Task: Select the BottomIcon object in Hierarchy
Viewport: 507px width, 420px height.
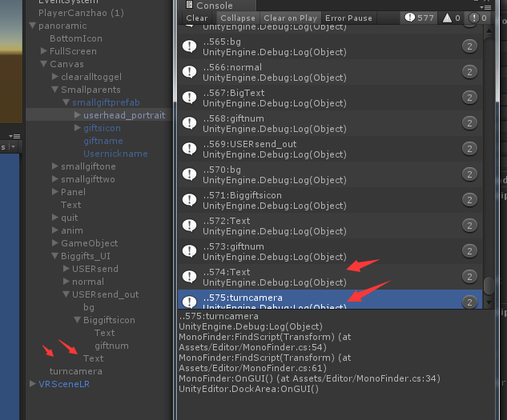Action: [x=76, y=38]
